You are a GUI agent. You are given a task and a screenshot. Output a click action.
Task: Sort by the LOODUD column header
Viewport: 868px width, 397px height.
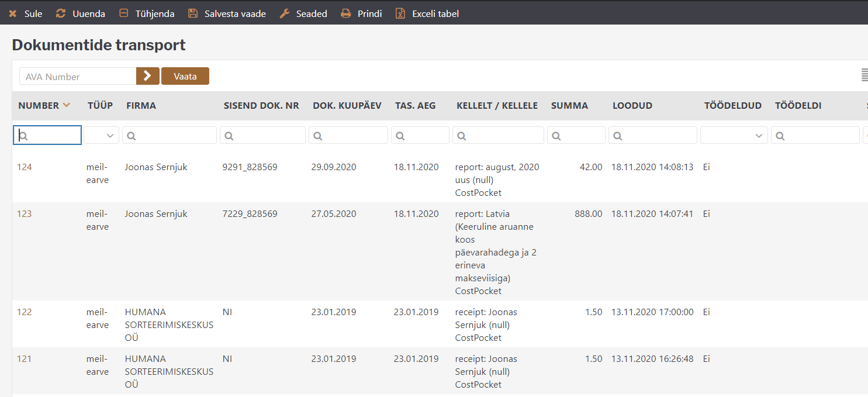pos(632,106)
